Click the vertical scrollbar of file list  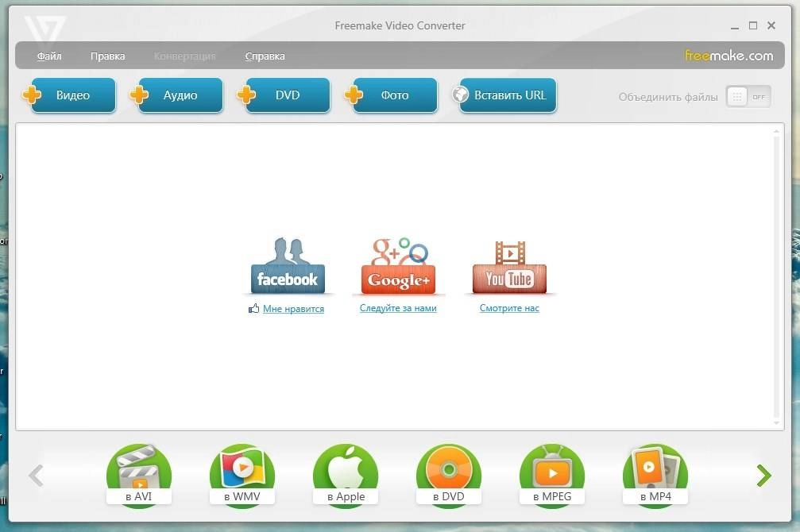click(x=776, y=277)
